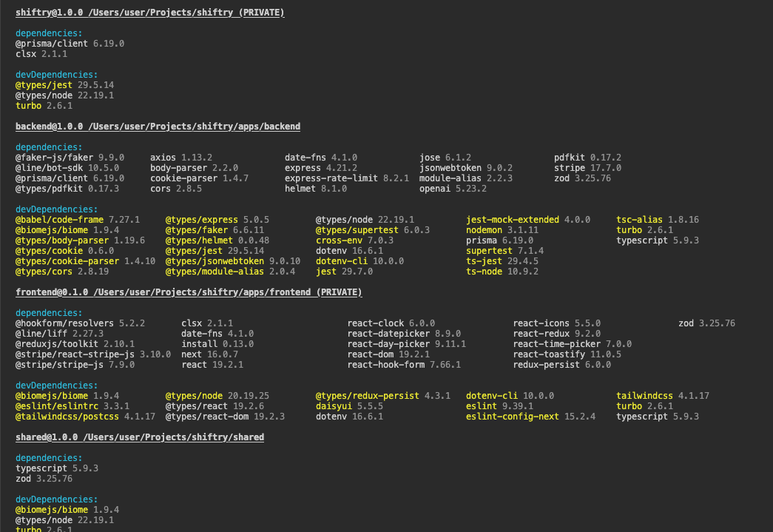Select '@reduxjs/toolkit 2.10.1' entry
773x532 pixels.
point(75,343)
